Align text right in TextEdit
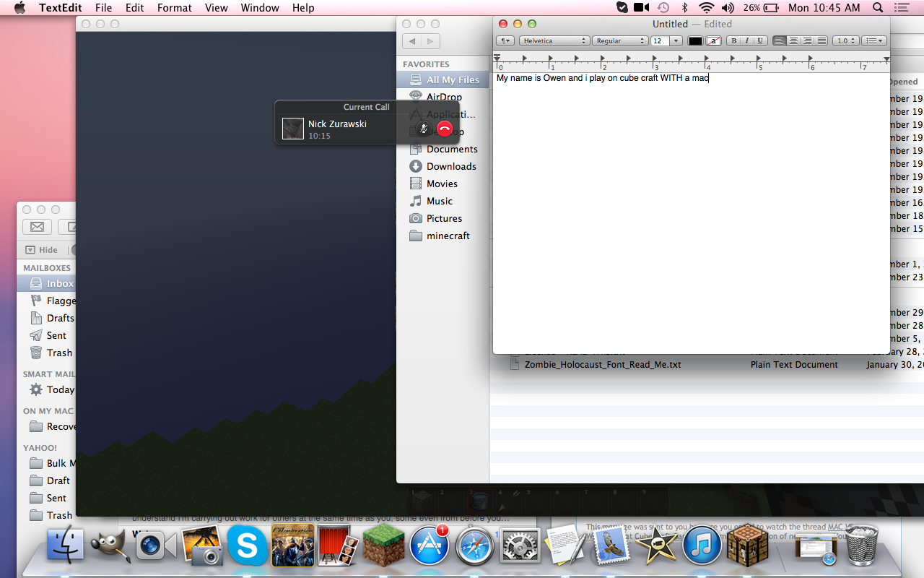The height and width of the screenshot is (578, 924). (807, 41)
